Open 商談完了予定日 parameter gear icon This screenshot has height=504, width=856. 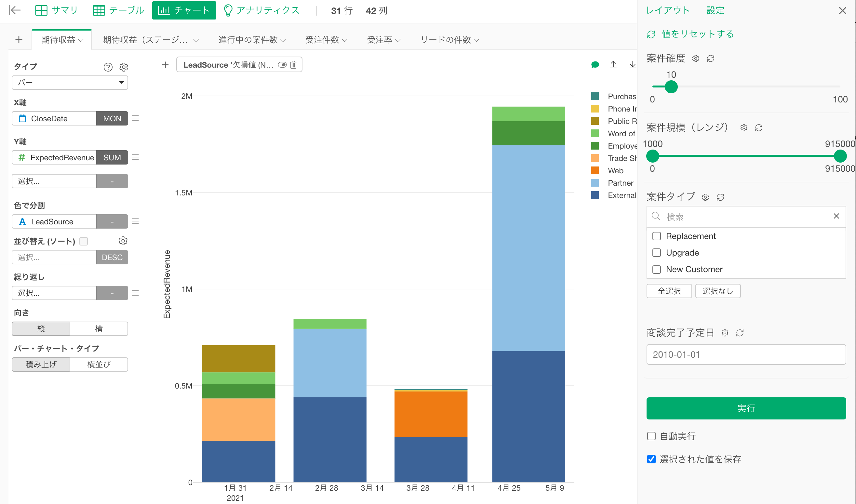coord(725,333)
